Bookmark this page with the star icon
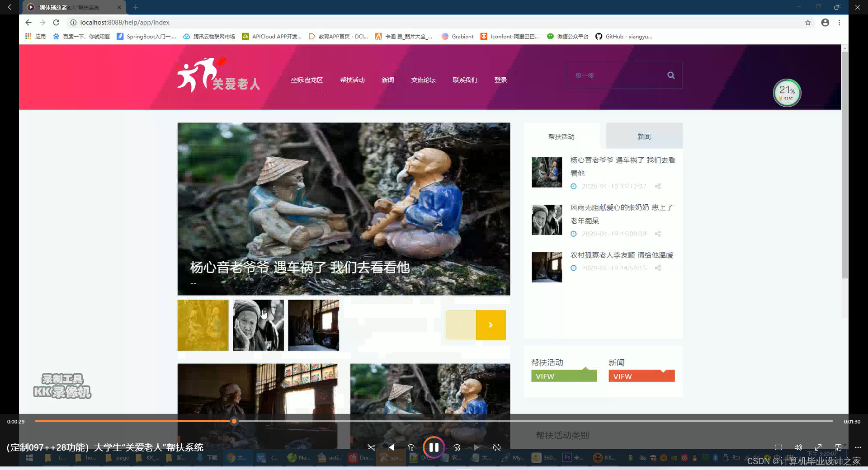This screenshot has height=470, width=868. tap(808, 23)
